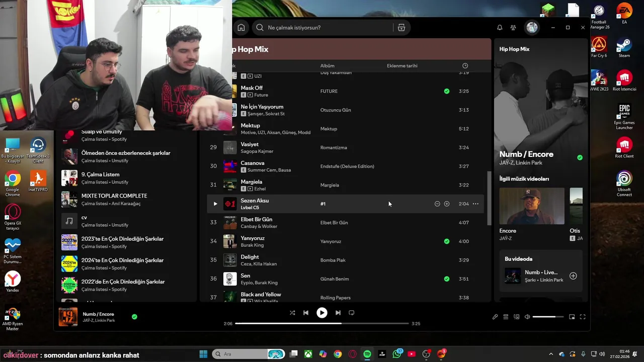Select the 'Elbet Bir Gün' track title
The image size is (644, 362).
[257, 219]
